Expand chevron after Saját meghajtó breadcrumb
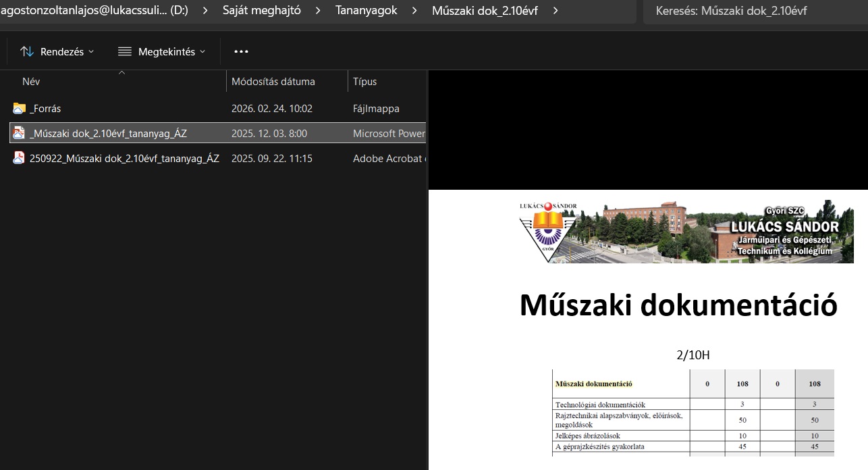The image size is (868, 470). point(318,11)
